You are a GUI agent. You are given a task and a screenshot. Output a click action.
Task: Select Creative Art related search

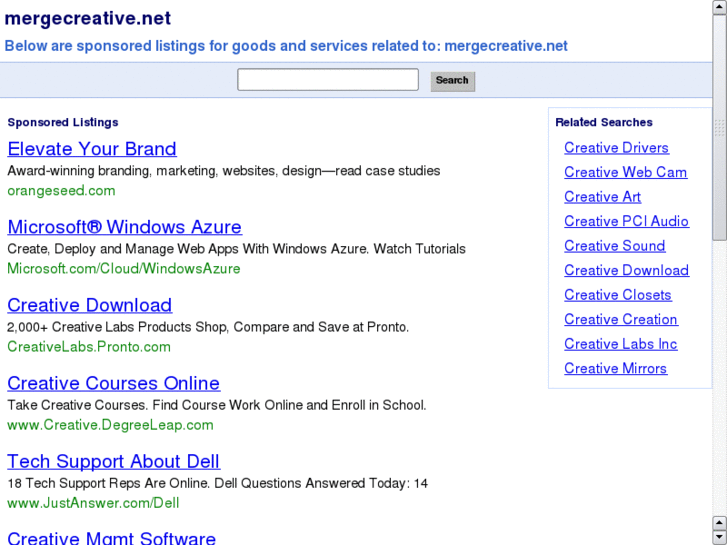pyautogui.click(x=602, y=197)
